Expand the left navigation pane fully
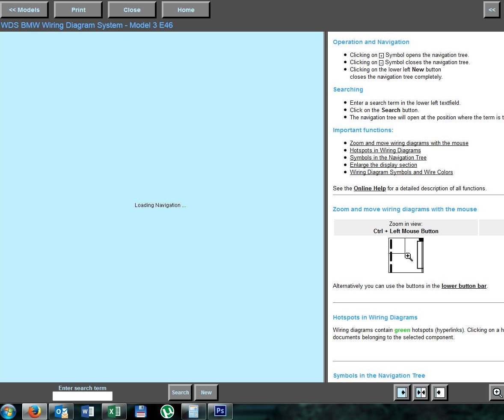Image resolution: width=504 pixels, height=420 pixels. pos(402,392)
